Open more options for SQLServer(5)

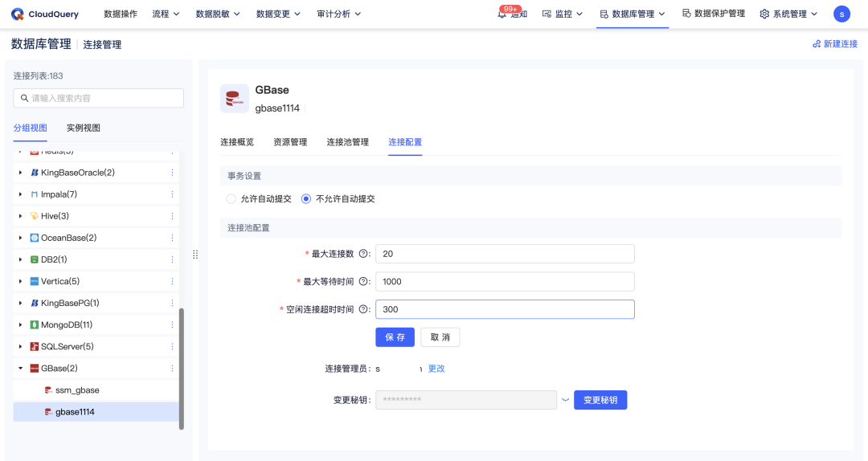coord(172,346)
